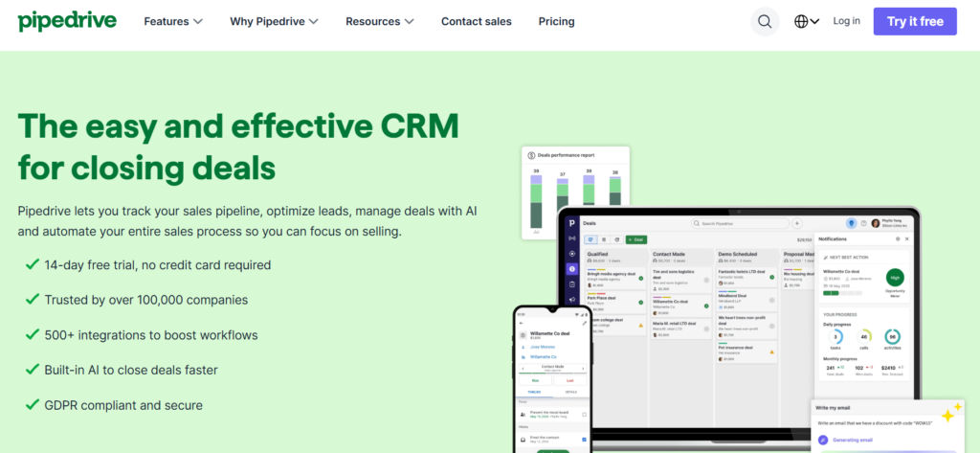980x453 pixels.
Task: Click the Jul bar in performance chart
Action: tap(536, 201)
